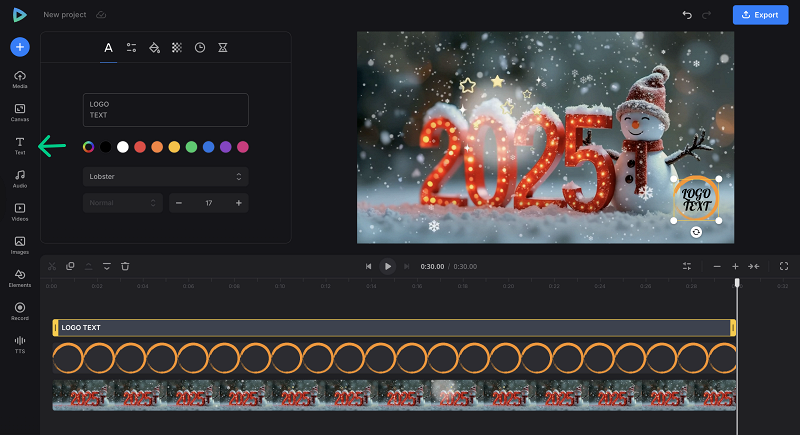Decrease the font size with minus
Screen dimensions: 800x435
coord(179,203)
